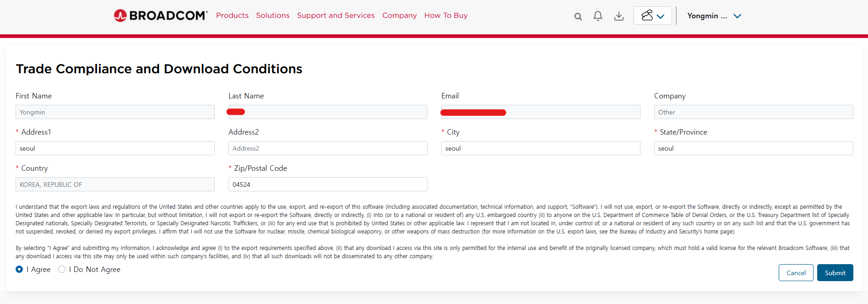
Task: Open the Support and Services menu
Action: click(x=336, y=16)
